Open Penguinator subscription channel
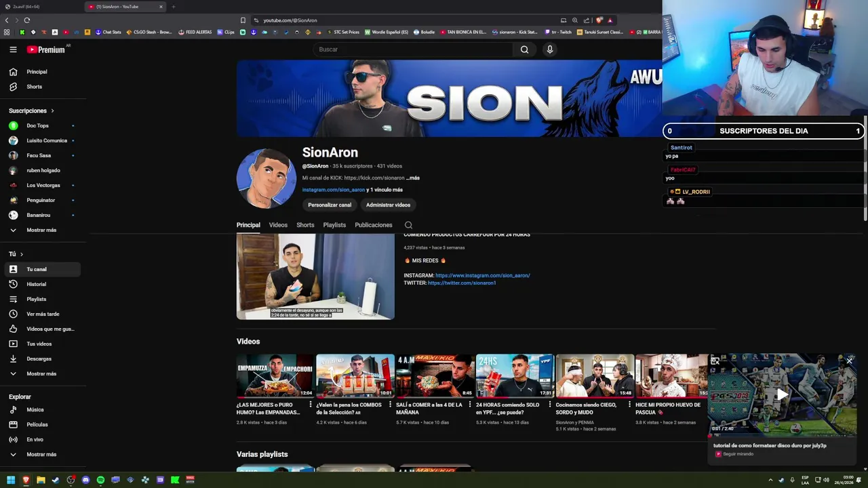The width and height of the screenshot is (868, 488). [43, 200]
